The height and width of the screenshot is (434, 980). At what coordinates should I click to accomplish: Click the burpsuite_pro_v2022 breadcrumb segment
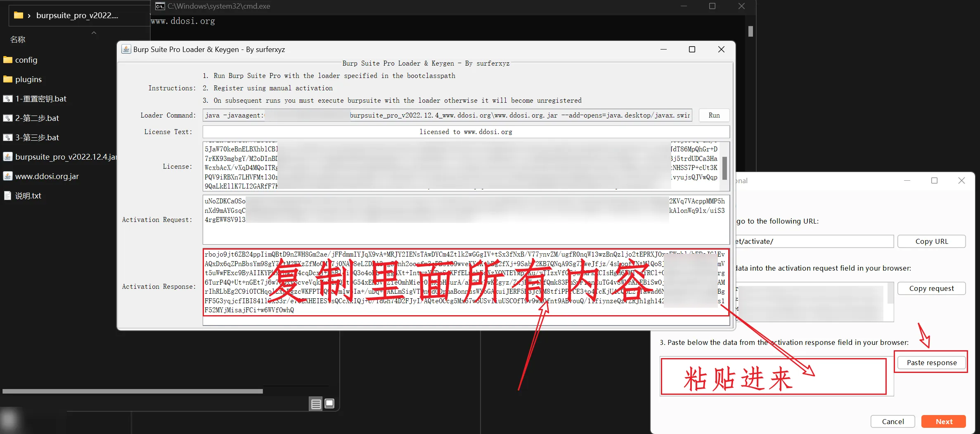pos(77,15)
